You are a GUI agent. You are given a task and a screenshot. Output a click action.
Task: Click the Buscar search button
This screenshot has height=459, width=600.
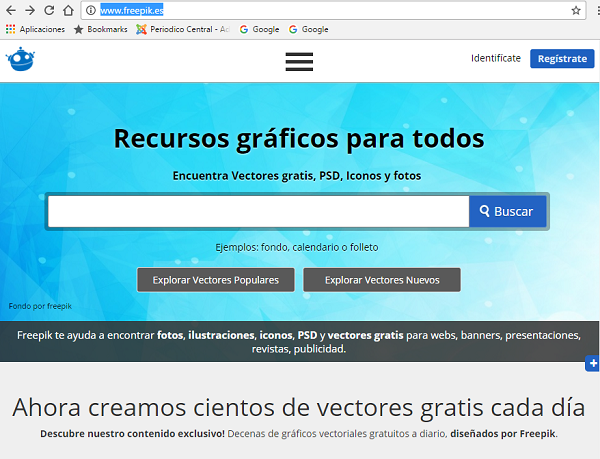point(508,212)
